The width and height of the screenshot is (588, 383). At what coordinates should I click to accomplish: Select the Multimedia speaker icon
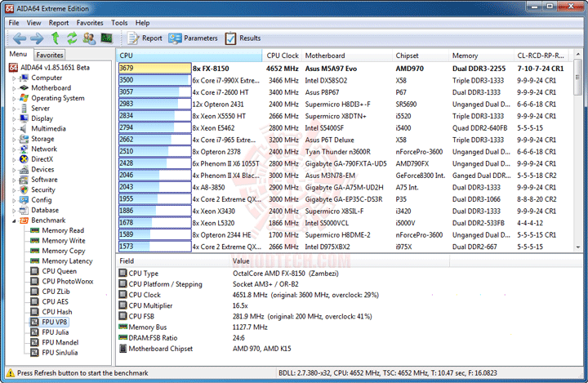tap(24, 128)
